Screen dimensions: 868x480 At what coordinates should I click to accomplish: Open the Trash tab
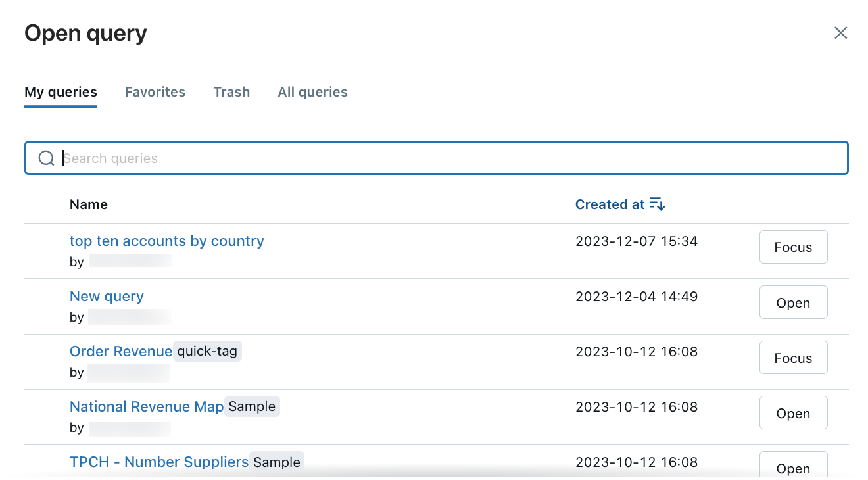tap(231, 92)
